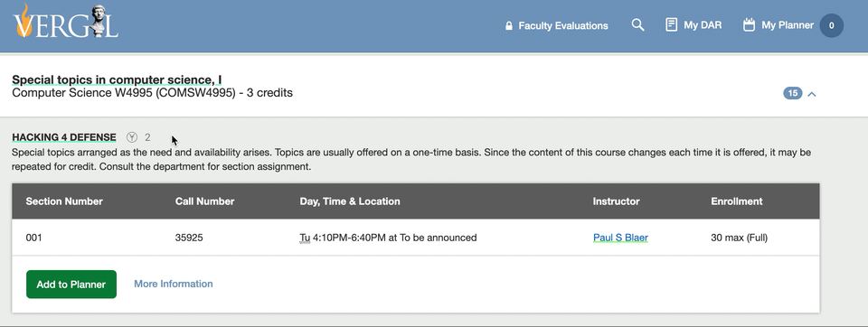The image size is (868, 327).
Task: Open My DAR from the header
Action: click(703, 25)
